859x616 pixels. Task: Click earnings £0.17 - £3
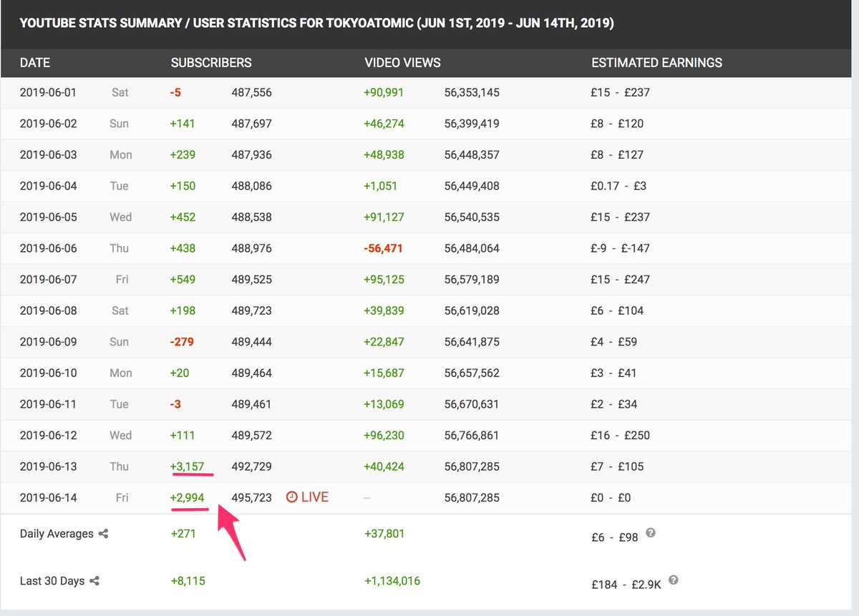coord(619,186)
